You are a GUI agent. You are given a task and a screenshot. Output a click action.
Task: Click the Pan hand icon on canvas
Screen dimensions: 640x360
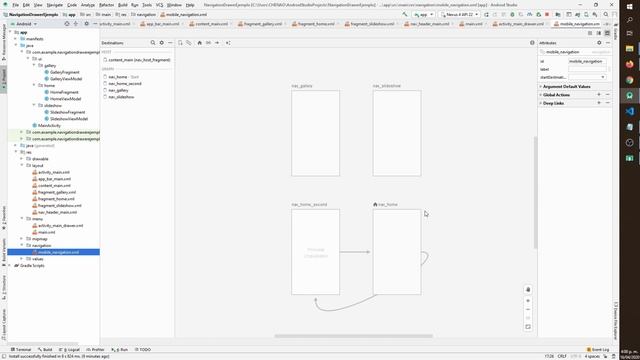click(528, 289)
